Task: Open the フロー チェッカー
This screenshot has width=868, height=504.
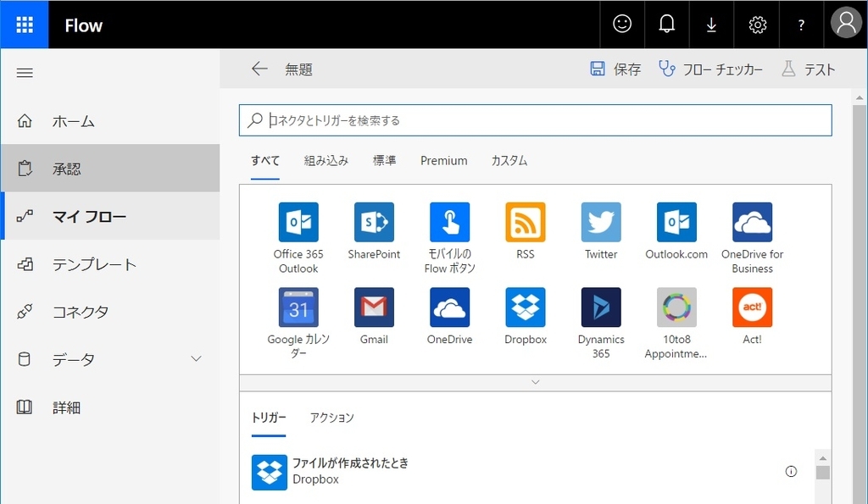Action: tap(711, 69)
